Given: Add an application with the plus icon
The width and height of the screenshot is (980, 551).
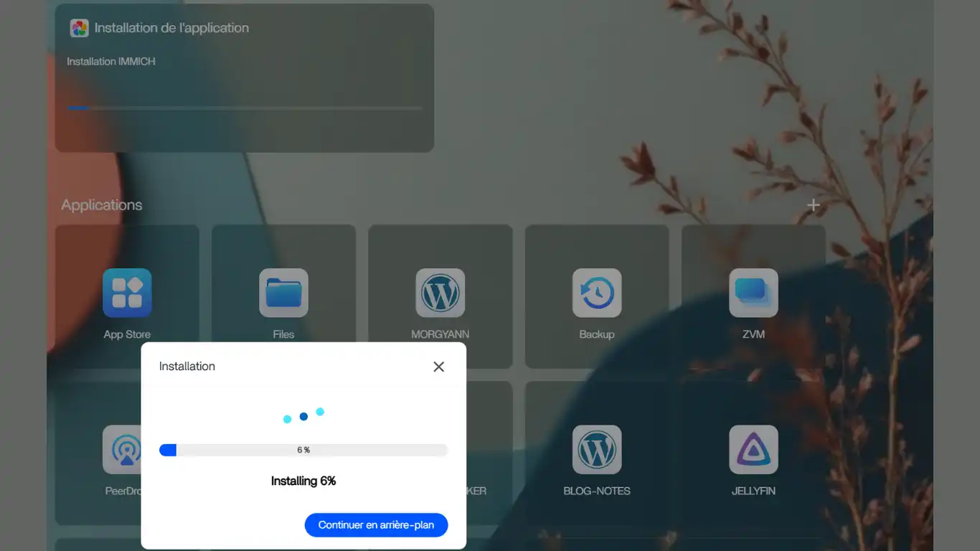Looking at the screenshot, I should tap(813, 205).
